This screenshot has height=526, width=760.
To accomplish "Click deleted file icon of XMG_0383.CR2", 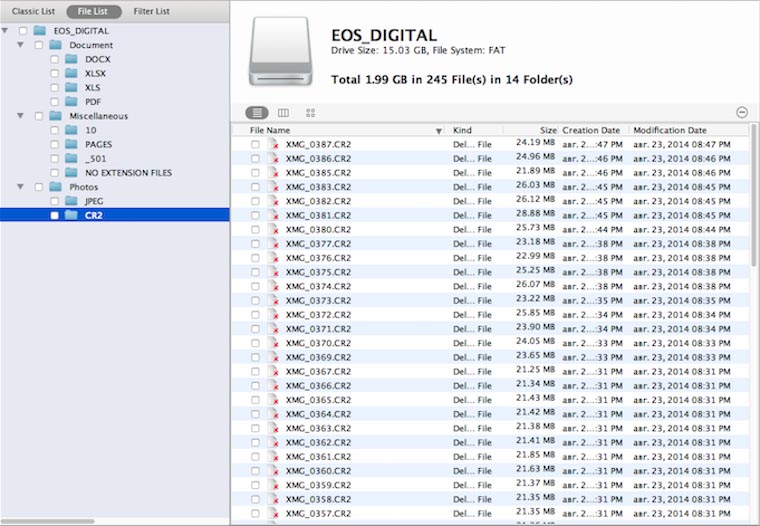I will coord(274,187).
